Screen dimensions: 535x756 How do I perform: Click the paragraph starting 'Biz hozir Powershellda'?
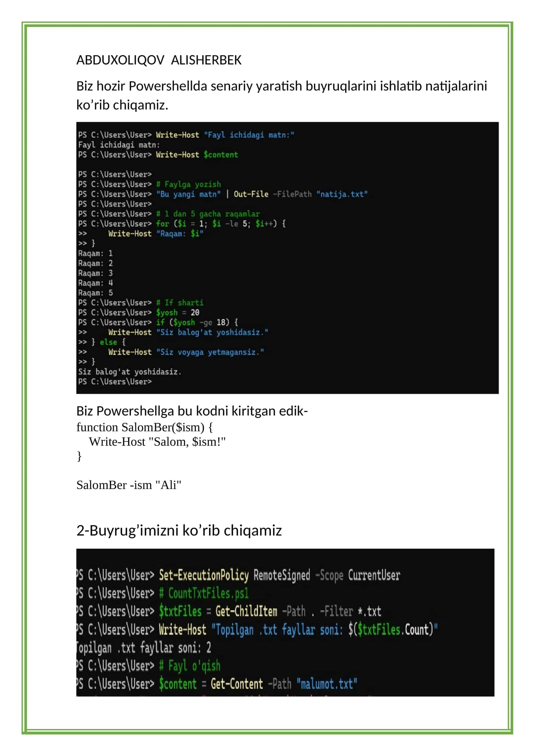click(x=282, y=95)
